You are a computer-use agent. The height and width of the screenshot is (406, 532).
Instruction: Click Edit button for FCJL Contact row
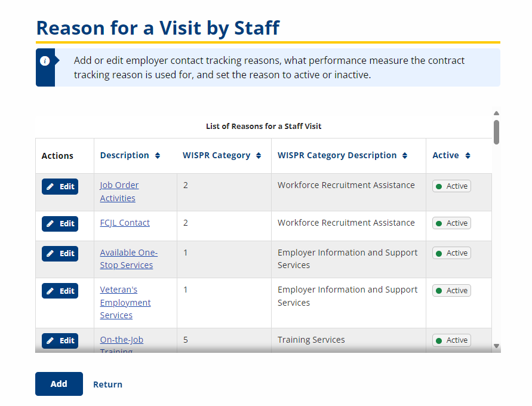click(x=60, y=223)
